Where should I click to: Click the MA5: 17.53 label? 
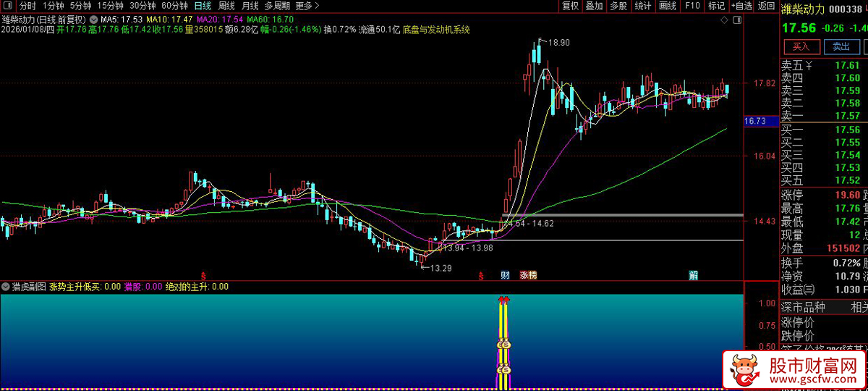click(122, 19)
